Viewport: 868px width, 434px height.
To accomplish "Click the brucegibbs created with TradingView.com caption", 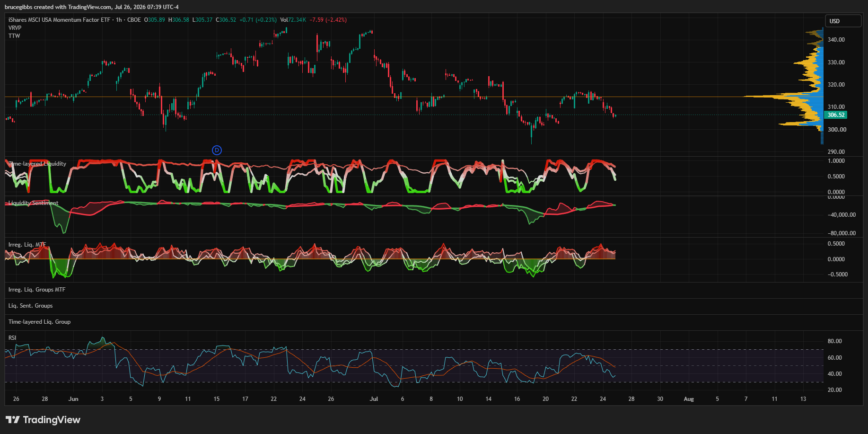I will 92,7.
